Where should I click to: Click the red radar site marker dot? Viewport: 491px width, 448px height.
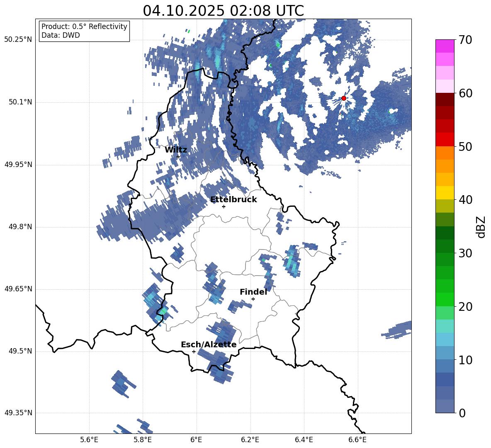click(x=344, y=98)
